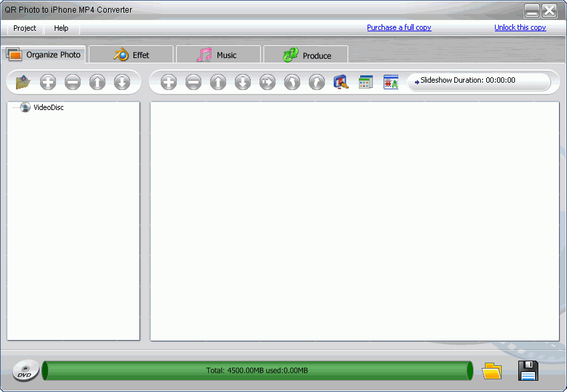
Task: Switch to the Effet tab
Action: (x=131, y=55)
